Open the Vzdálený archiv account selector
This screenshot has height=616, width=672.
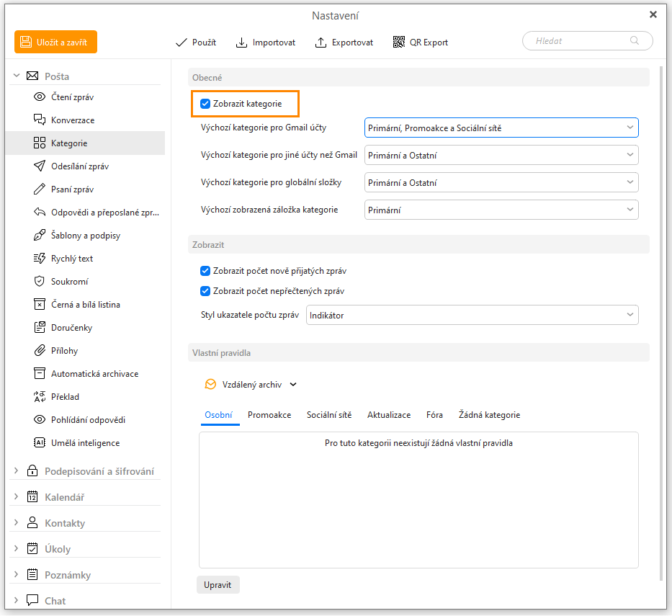coord(251,385)
